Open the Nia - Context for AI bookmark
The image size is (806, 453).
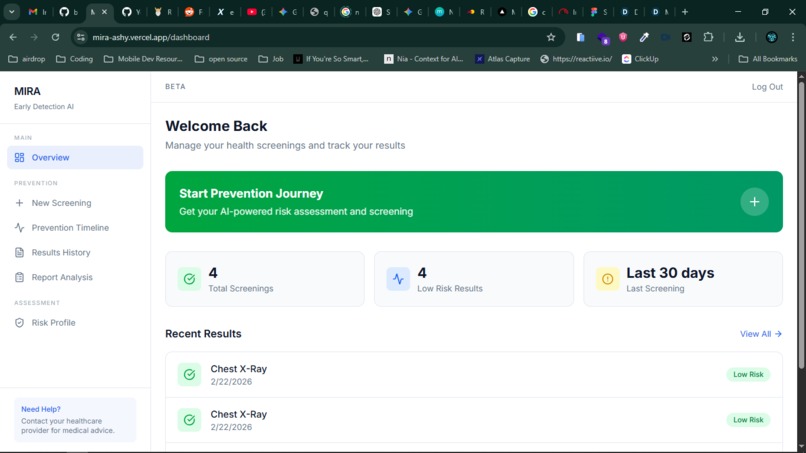[x=424, y=59]
